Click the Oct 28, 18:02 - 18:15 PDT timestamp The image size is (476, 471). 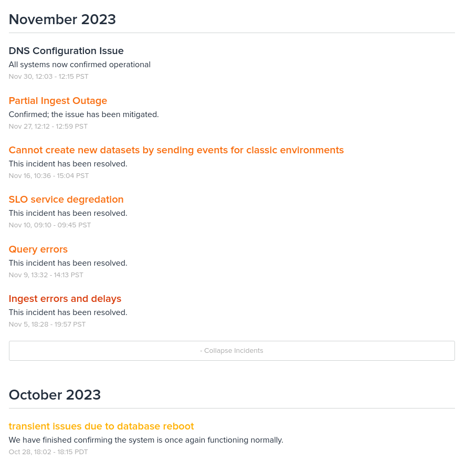point(48,452)
